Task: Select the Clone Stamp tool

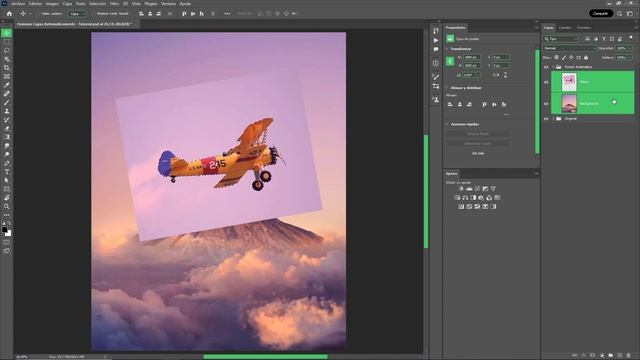Action: point(7,111)
